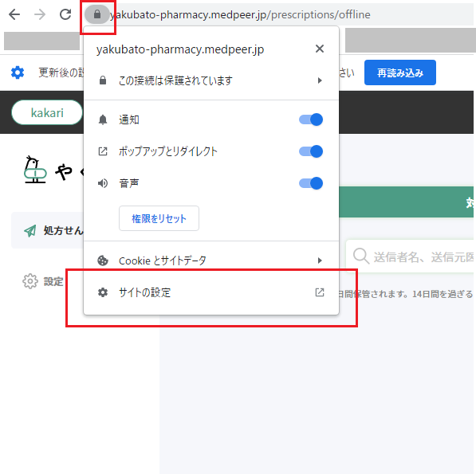The height and width of the screenshot is (474, 476).
Task: Toggle the 音声 permission switch
Action: (x=311, y=183)
